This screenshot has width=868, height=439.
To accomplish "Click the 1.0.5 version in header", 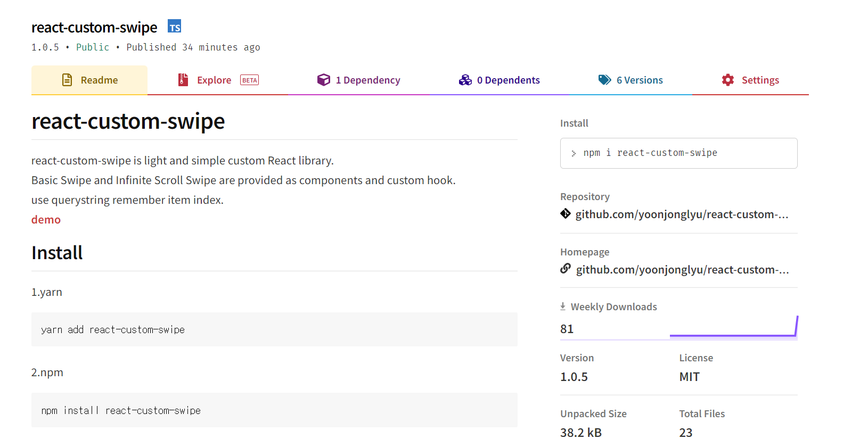I will [45, 47].
